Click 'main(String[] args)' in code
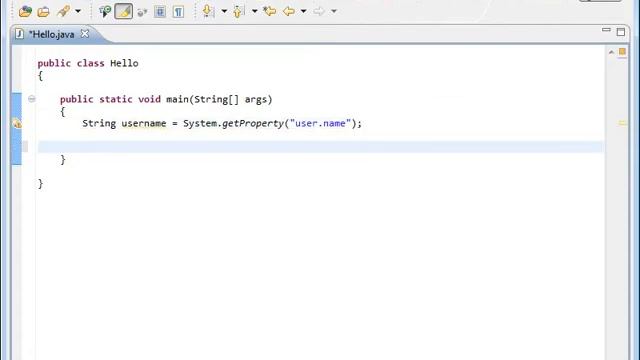 pos(219,99)
